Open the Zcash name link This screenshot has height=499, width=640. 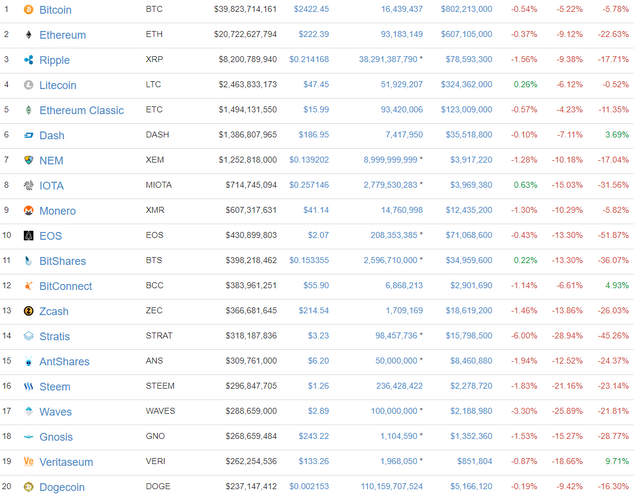pyautogui.click(x=54, y=312)
